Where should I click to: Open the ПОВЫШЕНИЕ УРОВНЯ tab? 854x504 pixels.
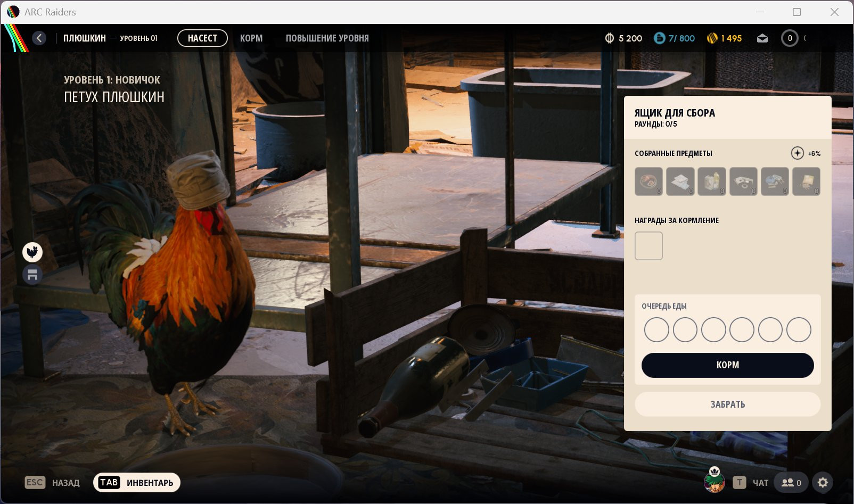point(327,38)
